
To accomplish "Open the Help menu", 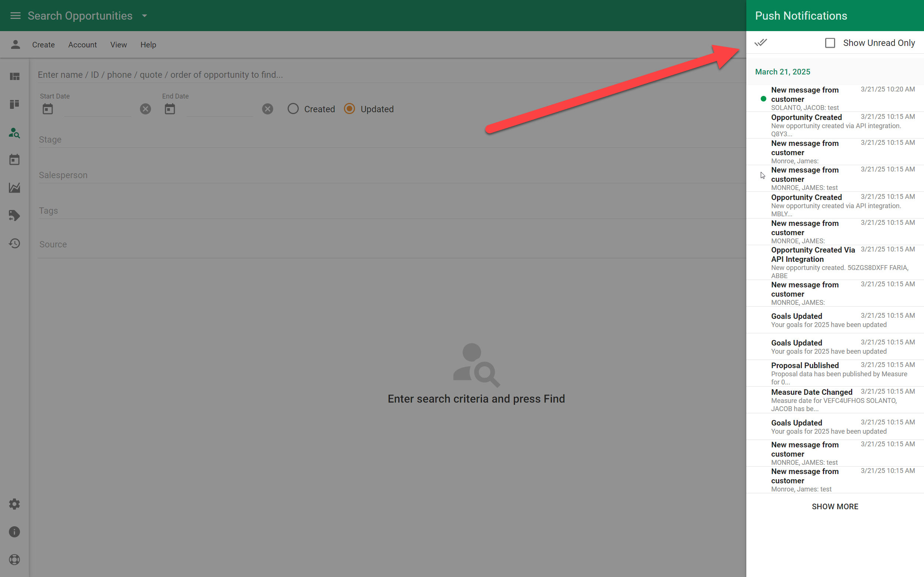I will [148, 45].
